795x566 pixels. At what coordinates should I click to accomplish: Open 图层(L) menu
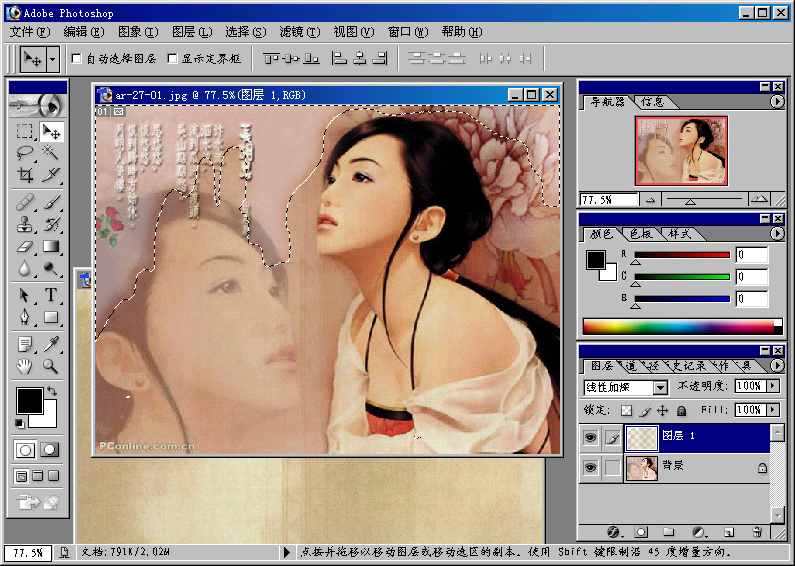(x=192, y=32)
